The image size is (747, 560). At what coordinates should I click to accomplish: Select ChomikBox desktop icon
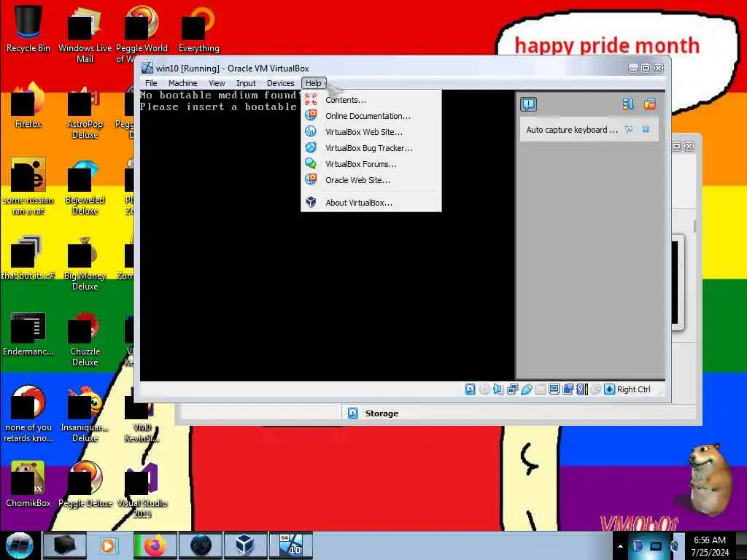coord(28,485)
